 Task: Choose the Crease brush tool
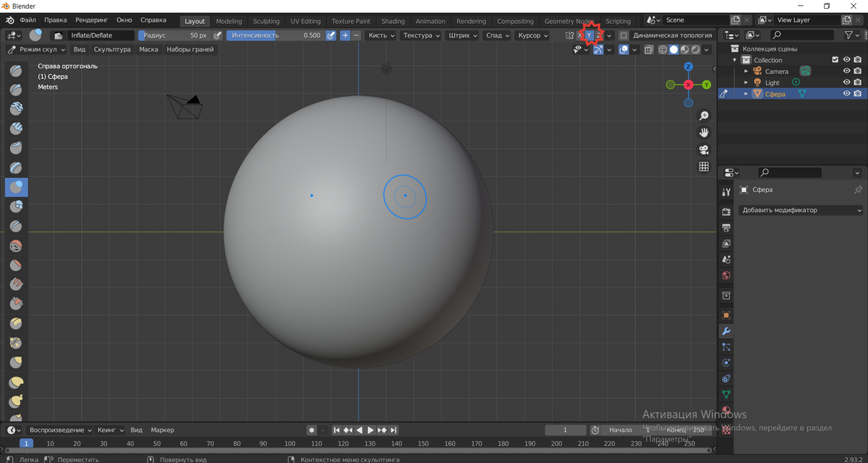16,226
